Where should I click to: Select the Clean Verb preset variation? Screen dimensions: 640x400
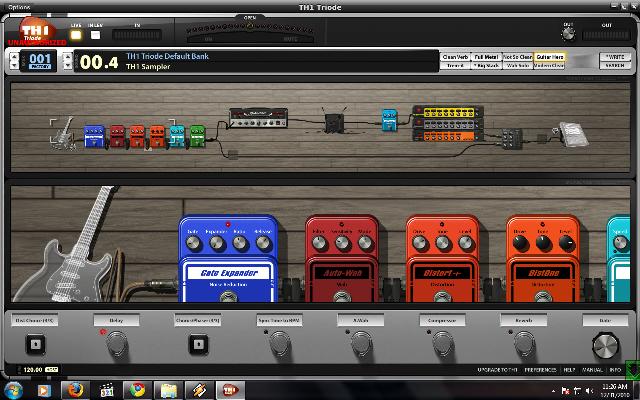[x=455, y=57]
